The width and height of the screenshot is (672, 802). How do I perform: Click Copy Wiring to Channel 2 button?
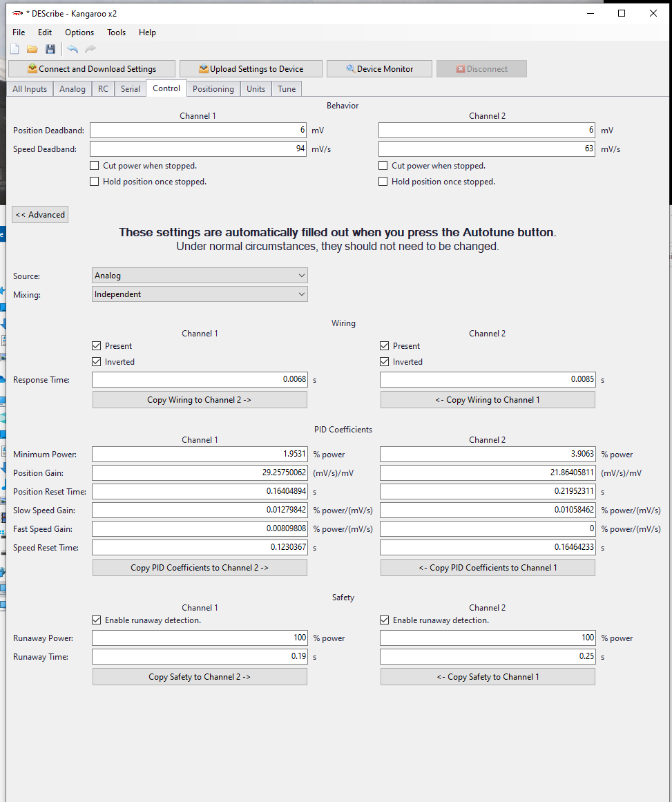pos(200,400)
